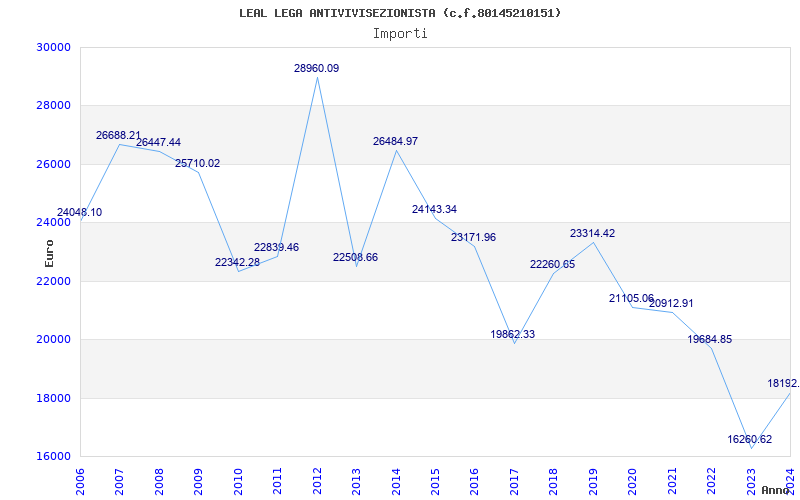
Task: Click x-axis year 2013
Action: (356, 481)
